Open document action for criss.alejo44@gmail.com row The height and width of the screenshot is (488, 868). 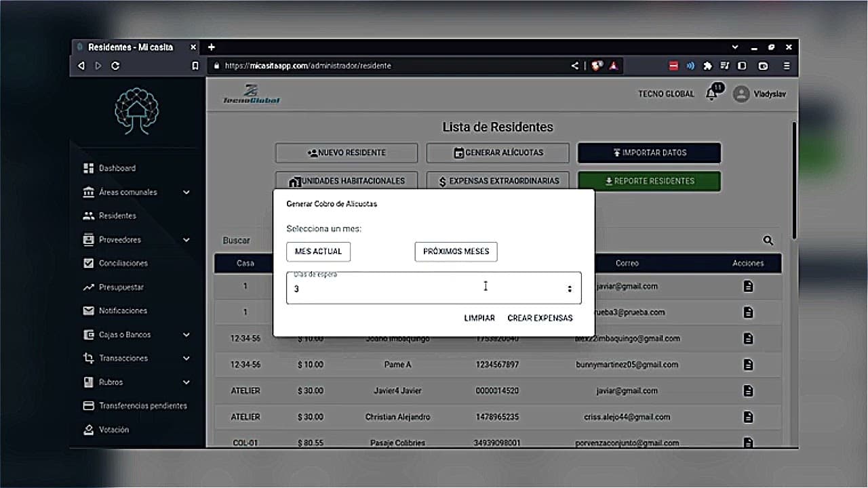click(x=748, y=417)
